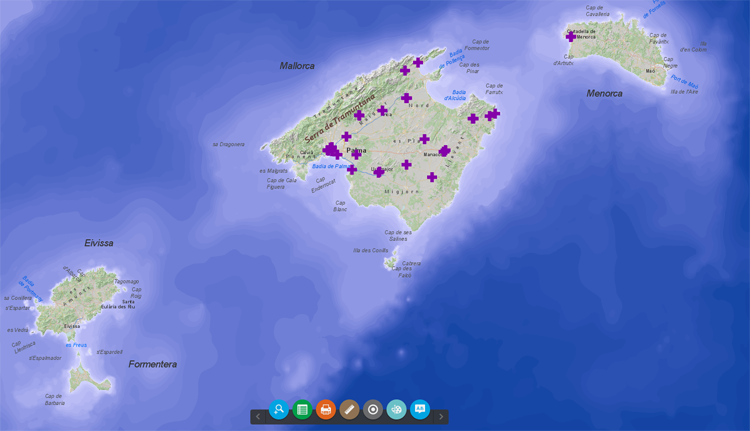750x431 pixels.
Task: Click the purple cross at Manacor
Action: pyautogui.click(x=444, y=152)
